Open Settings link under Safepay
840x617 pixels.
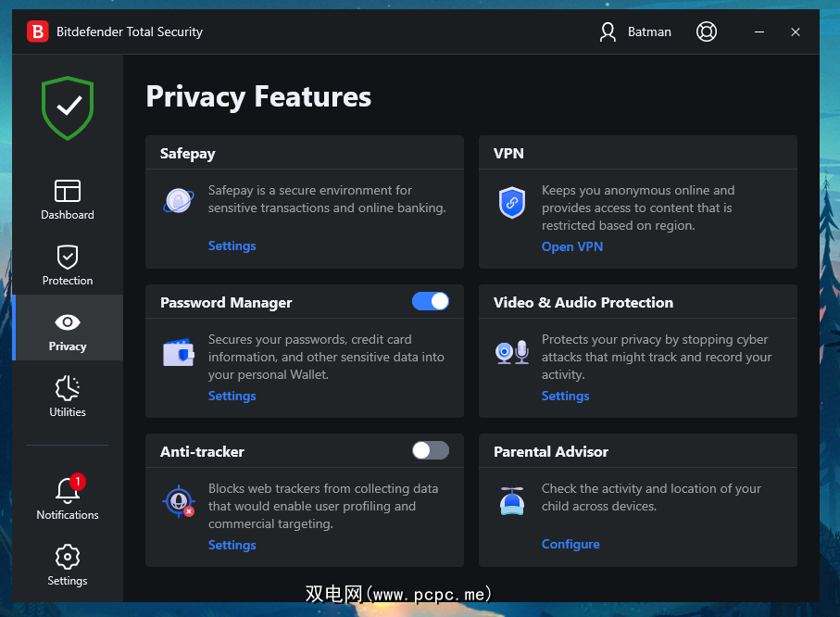232,246
